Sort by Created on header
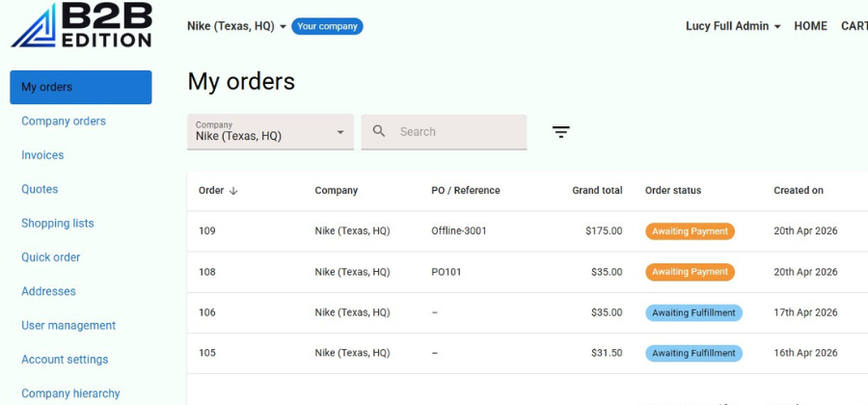Viewport: 868px width, 405px height. [x=799, y=190]
